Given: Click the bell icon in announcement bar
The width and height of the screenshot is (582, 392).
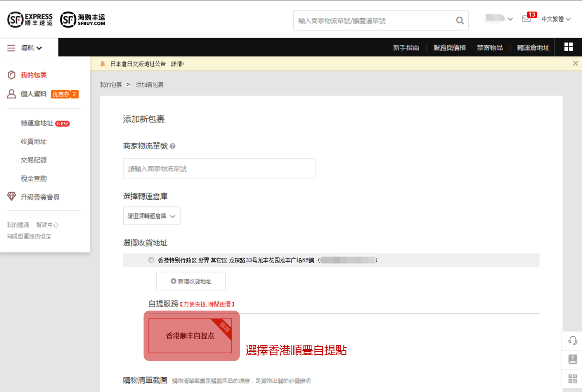Looking at the screenshot, I should (102, 64).
